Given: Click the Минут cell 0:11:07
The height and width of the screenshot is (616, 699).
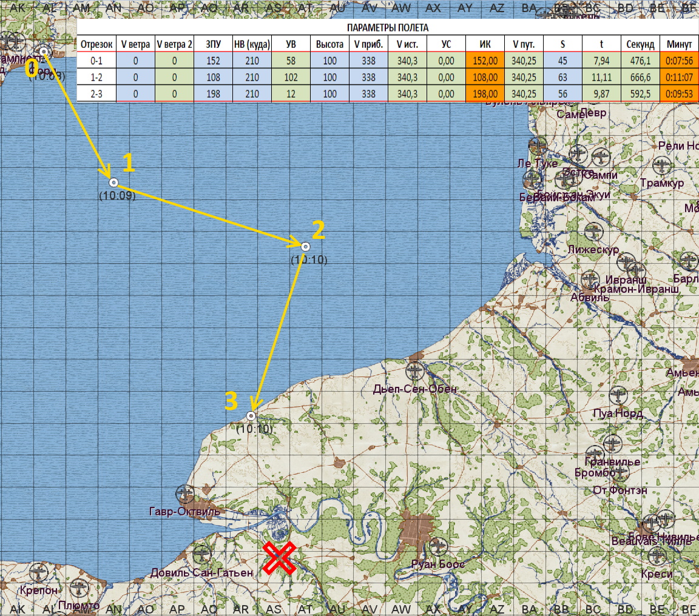Looking at the screenshot, I should point(679,77).
